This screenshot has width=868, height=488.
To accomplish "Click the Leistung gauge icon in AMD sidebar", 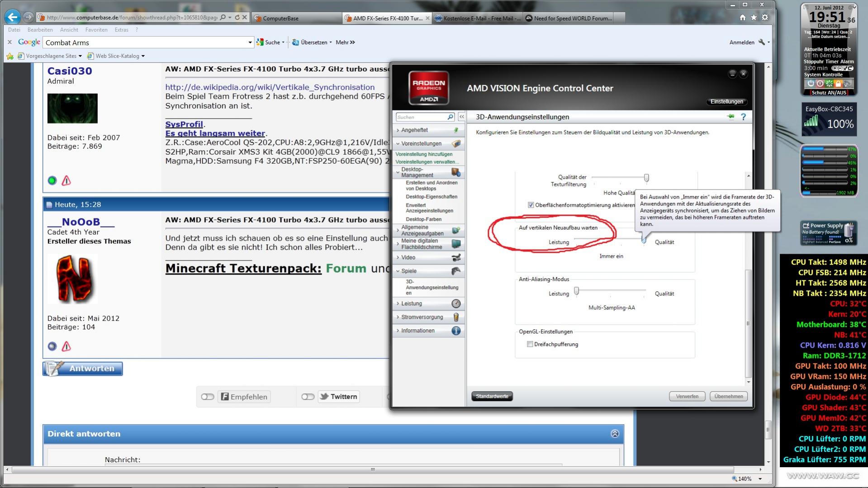I will pyautogui.click(x=456, y=303).
